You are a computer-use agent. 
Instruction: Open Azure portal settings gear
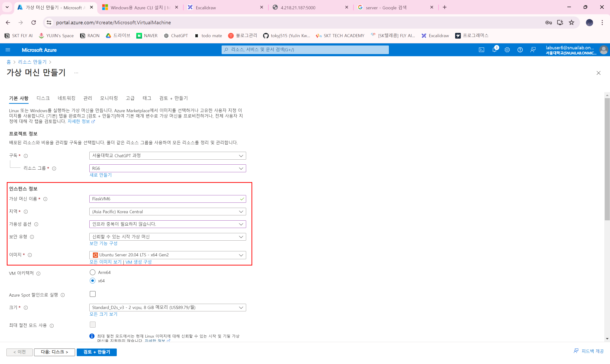click(507, 50)
